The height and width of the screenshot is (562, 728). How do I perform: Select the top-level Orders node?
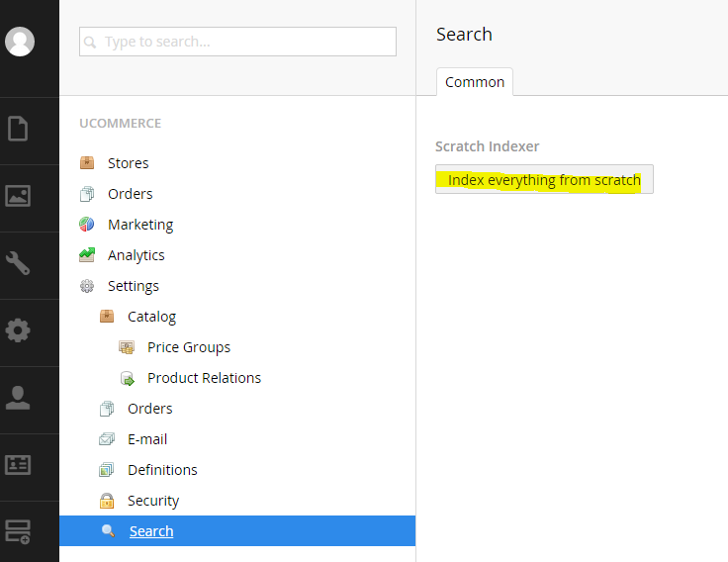coord(130,194)
